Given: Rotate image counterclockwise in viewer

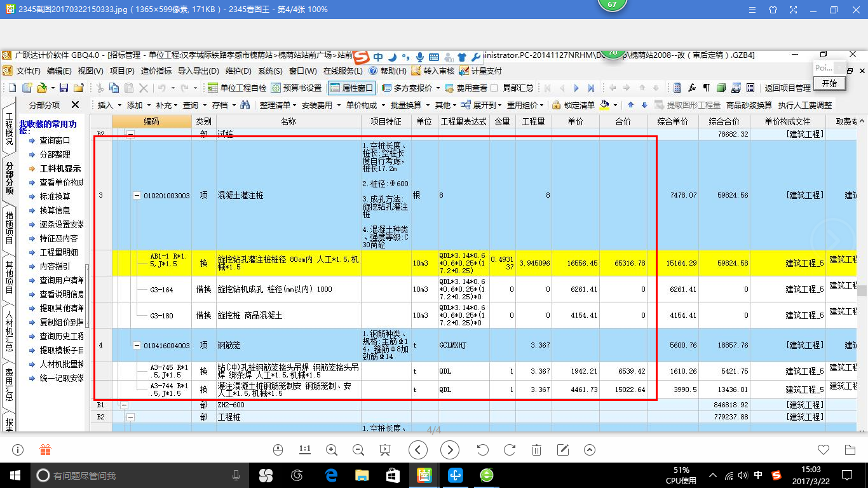Looking at the screenshot, I should click(x=482, y=450).
